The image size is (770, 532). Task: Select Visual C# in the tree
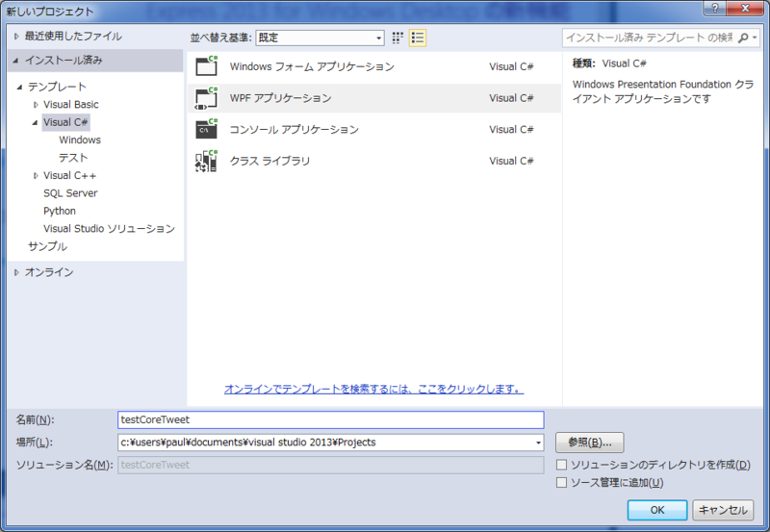coord(65,122)
